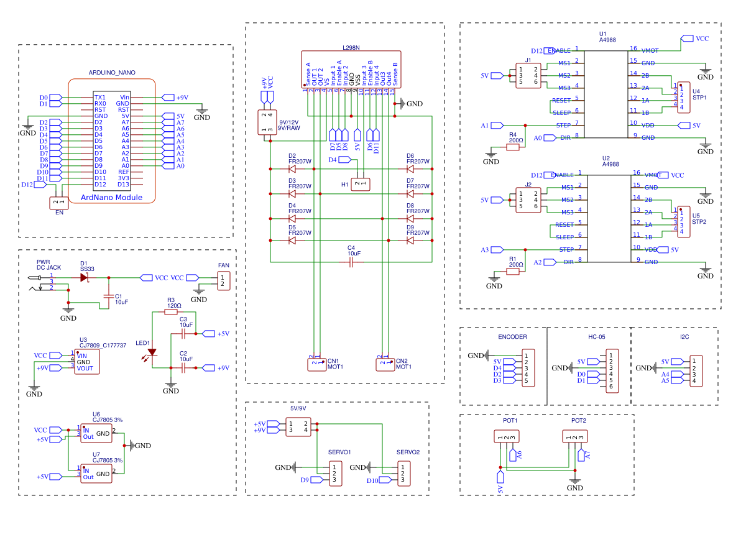Screen dimensions: 746x560
Task: Select the D2 FR207W diode
Action: (x=292, y=169)
